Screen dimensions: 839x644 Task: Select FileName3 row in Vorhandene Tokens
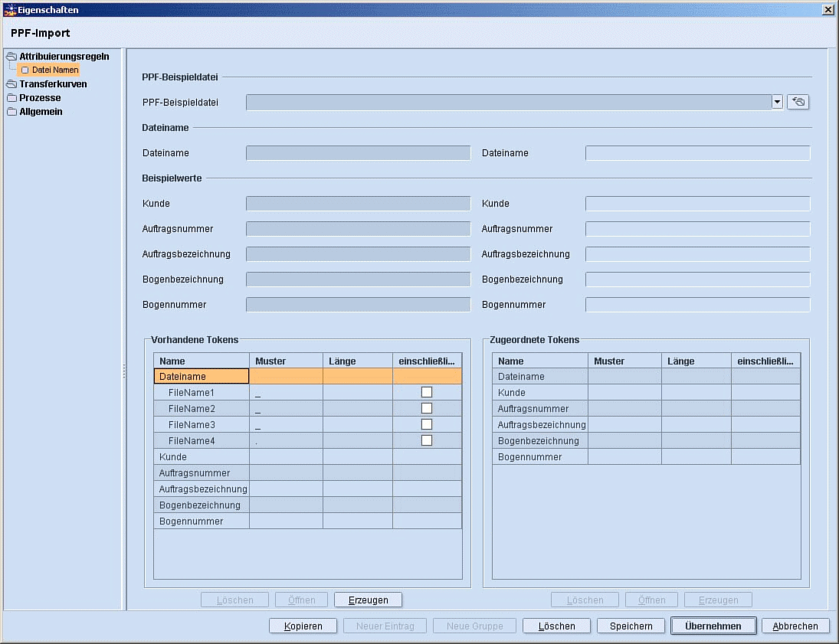pyautogui.click(x=308, y=424)
